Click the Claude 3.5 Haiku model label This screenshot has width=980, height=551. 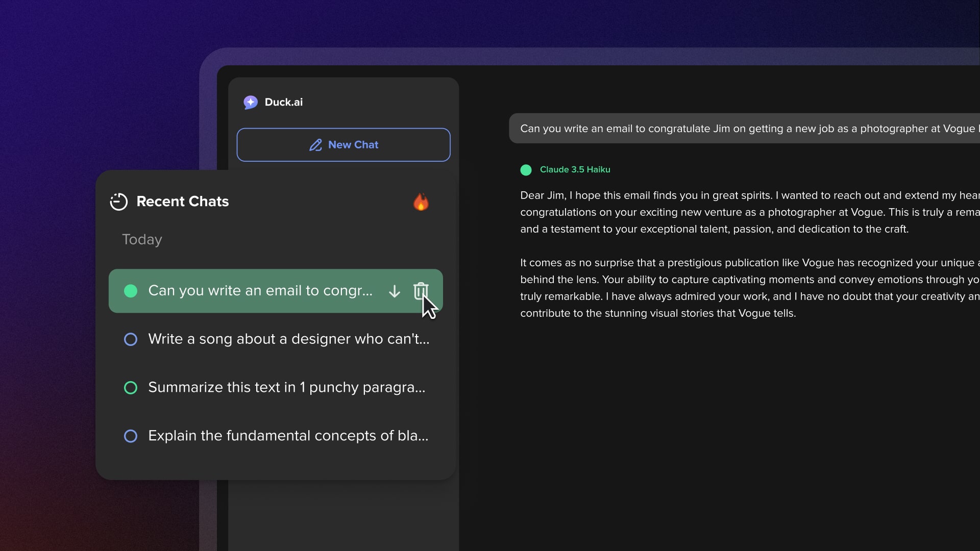coord(575,169)
